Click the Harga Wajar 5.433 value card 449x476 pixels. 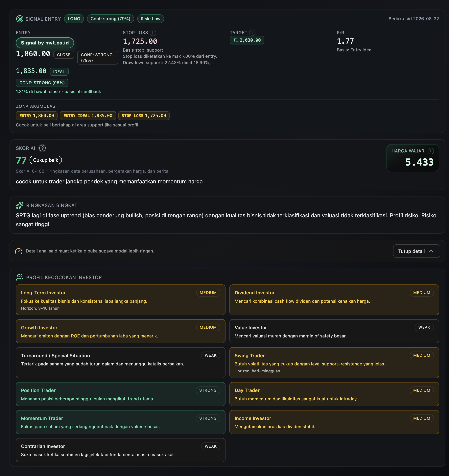[412, 158]
